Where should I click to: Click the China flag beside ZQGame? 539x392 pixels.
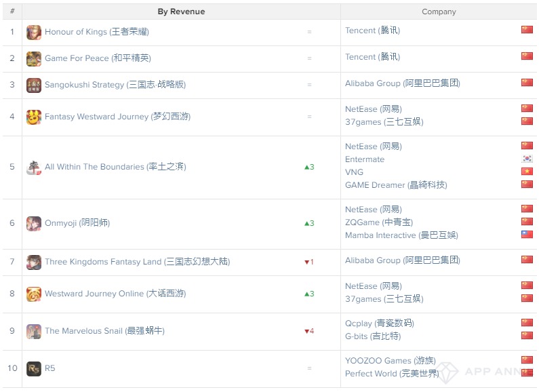(x=527, y=222)
